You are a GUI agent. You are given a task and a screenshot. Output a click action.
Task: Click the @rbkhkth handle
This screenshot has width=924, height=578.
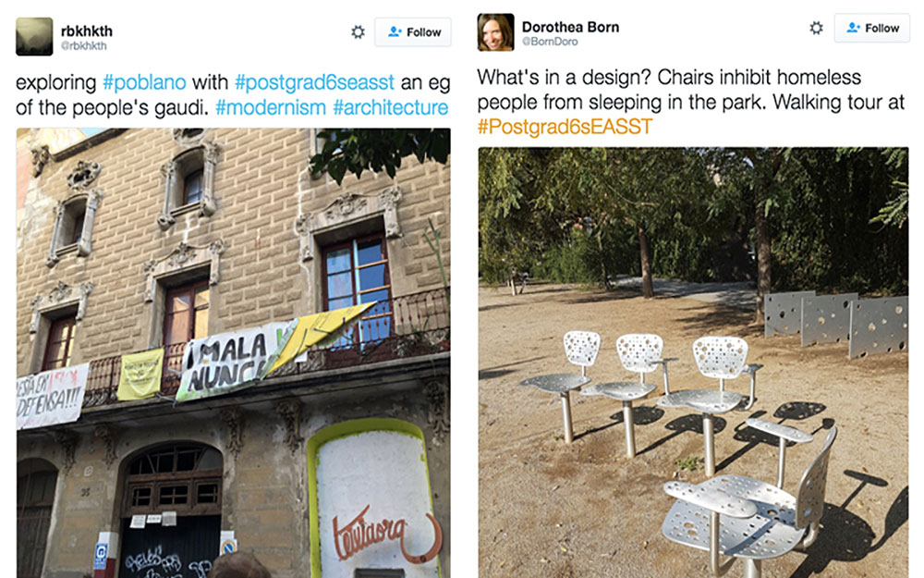pos(84,45)
